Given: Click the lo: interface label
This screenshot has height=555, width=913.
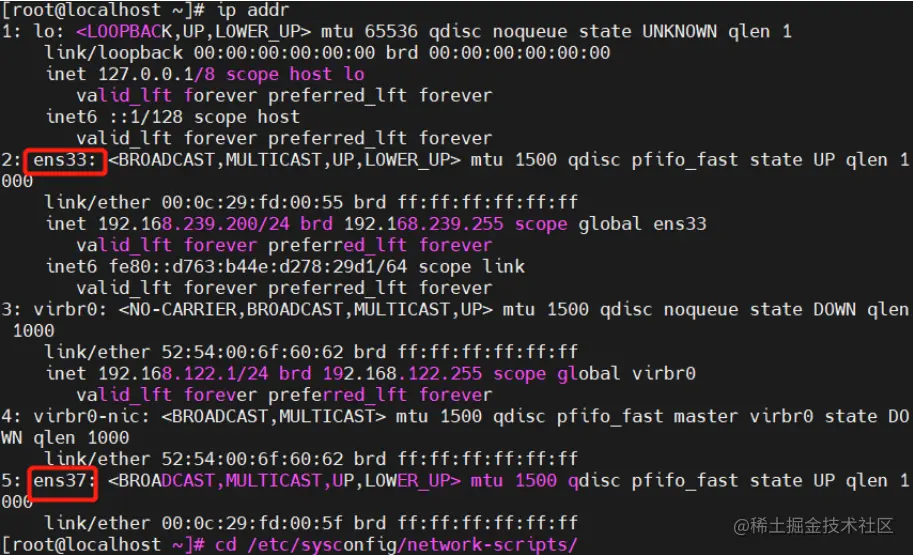Looking at the screenshot, I should [49, 32].
